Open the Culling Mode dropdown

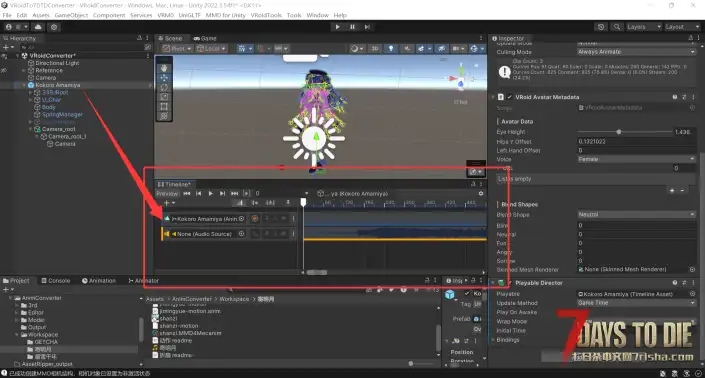[x=636, y=52]
